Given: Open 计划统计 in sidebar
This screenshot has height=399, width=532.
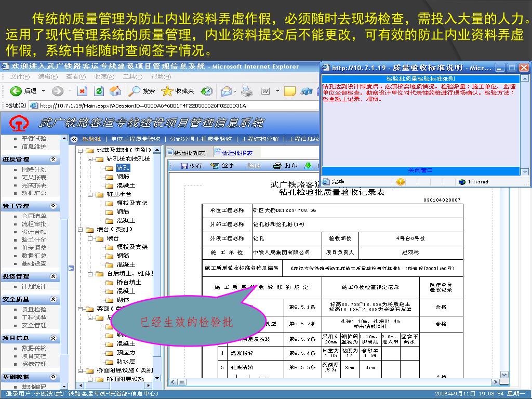Looking at the screenshot, I should click(34, 287).
